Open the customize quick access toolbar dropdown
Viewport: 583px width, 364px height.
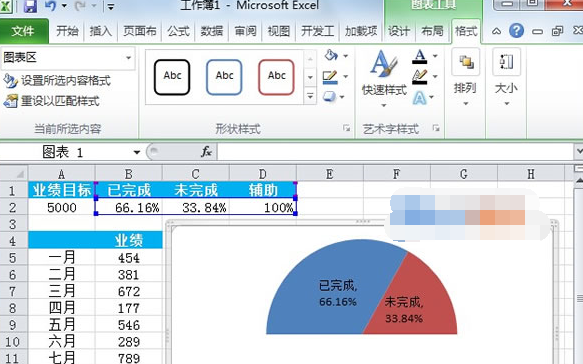coord(111,6)
